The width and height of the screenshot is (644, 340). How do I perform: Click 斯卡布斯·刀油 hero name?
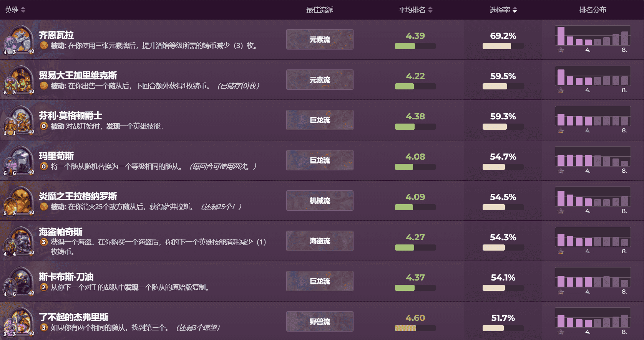[66, 277]
